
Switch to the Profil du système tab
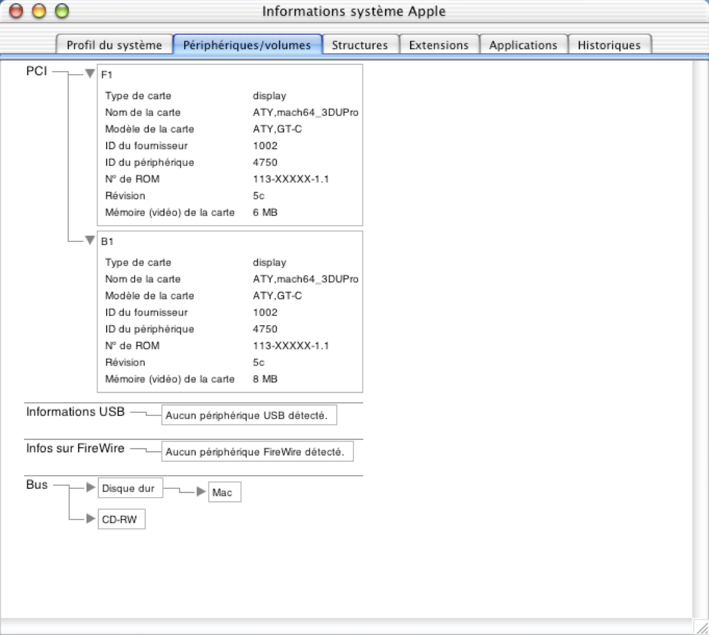pos(114,44)
